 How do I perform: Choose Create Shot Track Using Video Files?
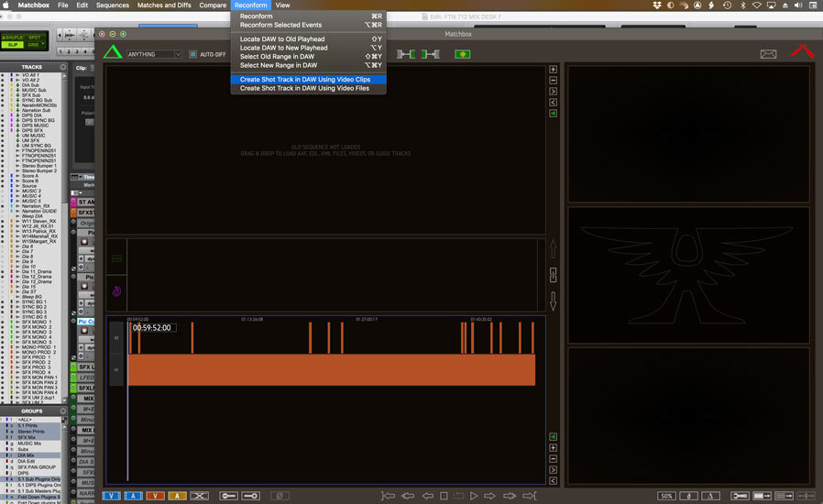point(308,88)
